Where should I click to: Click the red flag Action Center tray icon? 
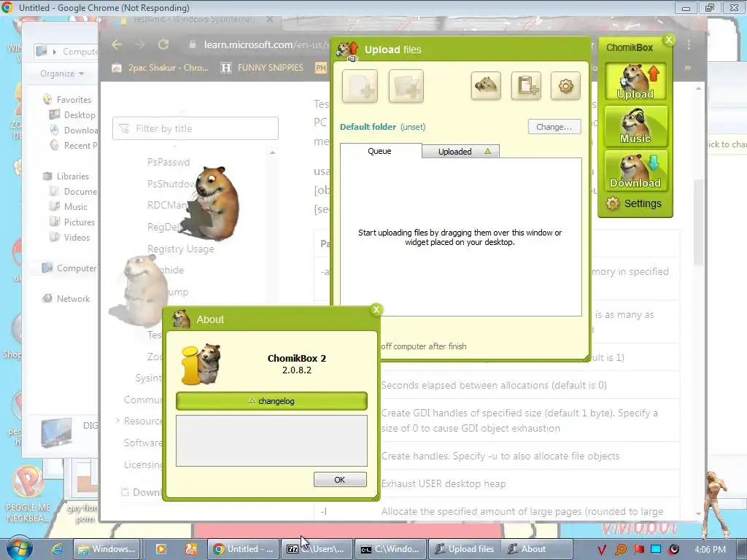click(x=638, y=550)
